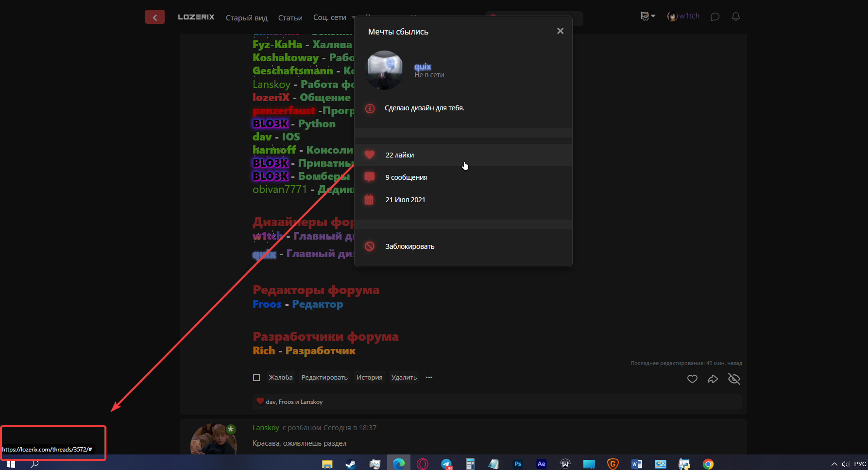The width and height of the screenshot is (868, 470).
Task: Open File Explorer from the taskbar
Action: [327, 464]
